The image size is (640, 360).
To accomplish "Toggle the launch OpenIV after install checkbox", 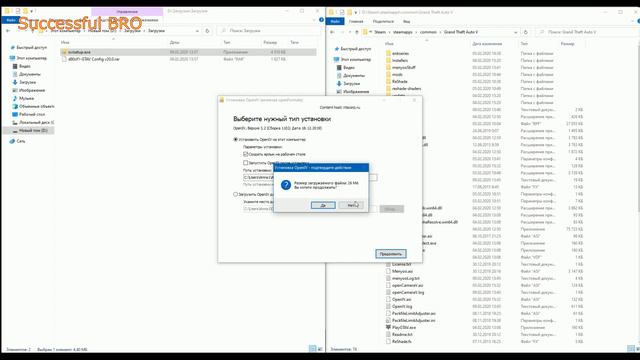I will [x=246, y=162].
